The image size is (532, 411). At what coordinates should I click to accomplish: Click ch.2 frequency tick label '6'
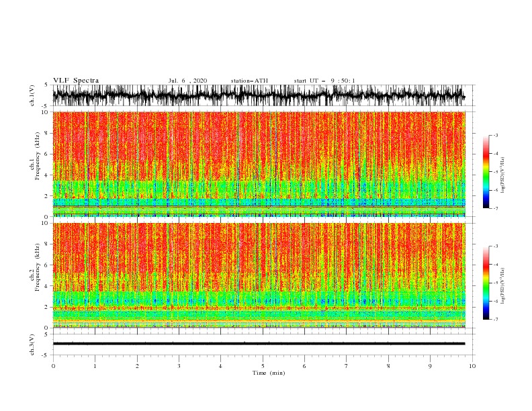[47, 265]
